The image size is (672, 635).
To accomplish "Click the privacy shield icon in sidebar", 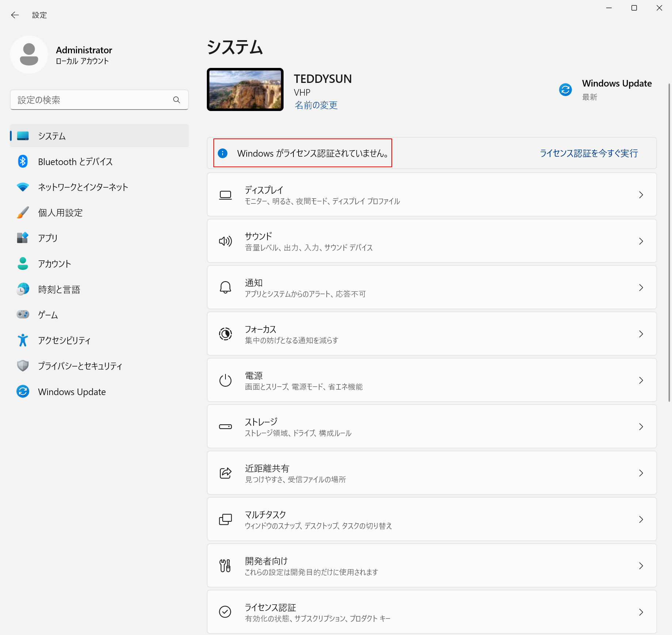I will pyautogui.click(x=23, y=366).
